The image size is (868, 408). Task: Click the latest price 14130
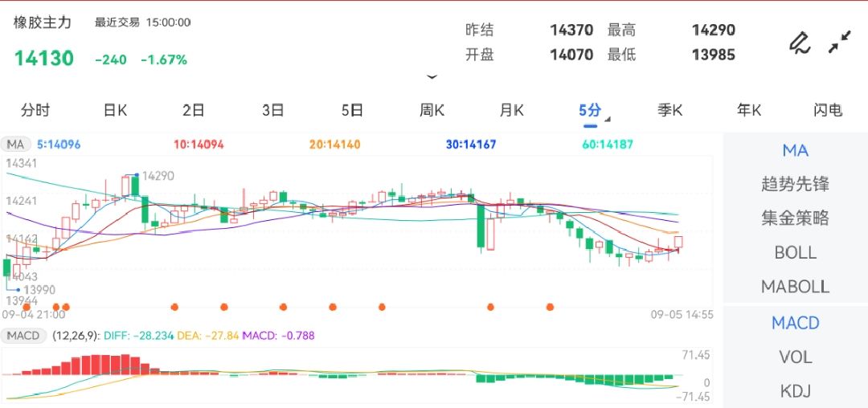(43, 58)
